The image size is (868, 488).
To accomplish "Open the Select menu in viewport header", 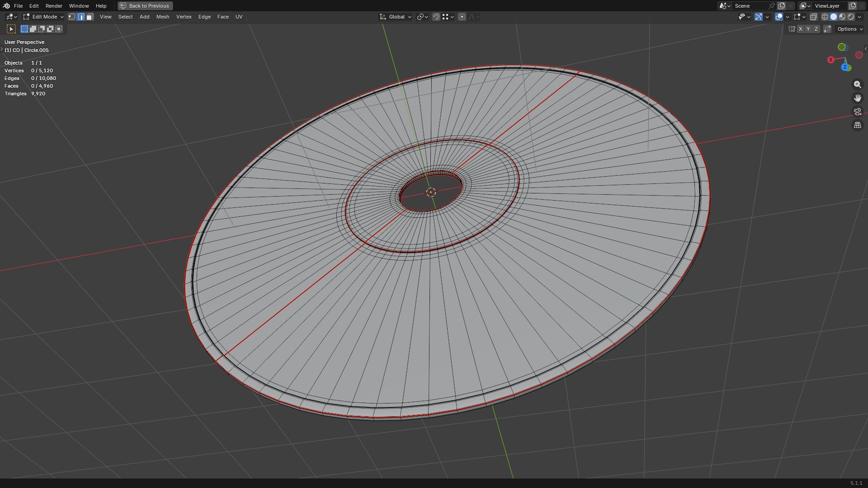I will click(x=126, y=17).
